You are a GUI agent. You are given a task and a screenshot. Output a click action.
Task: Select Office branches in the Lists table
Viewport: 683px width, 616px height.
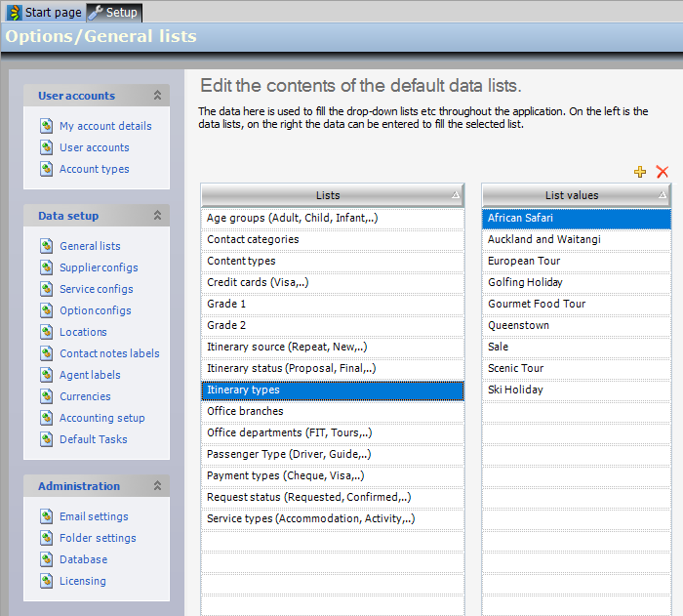245,411
